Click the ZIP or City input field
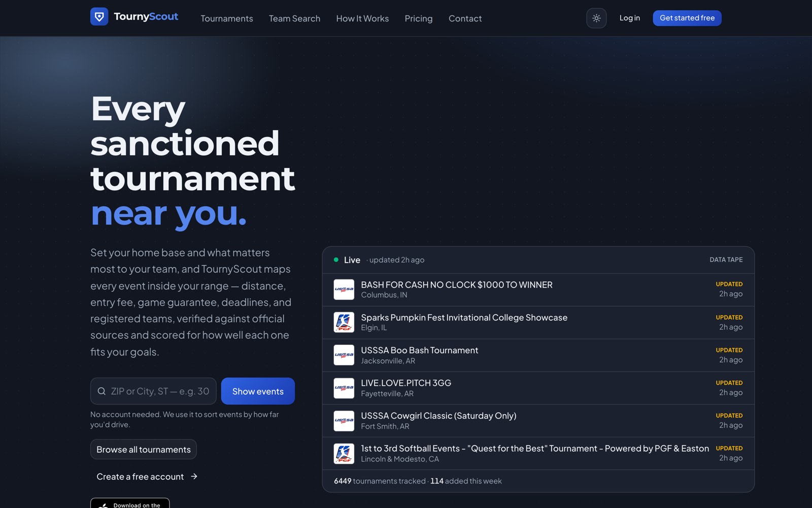The height and width of the screenshot is (508, 812). click(x=153, y=391)
